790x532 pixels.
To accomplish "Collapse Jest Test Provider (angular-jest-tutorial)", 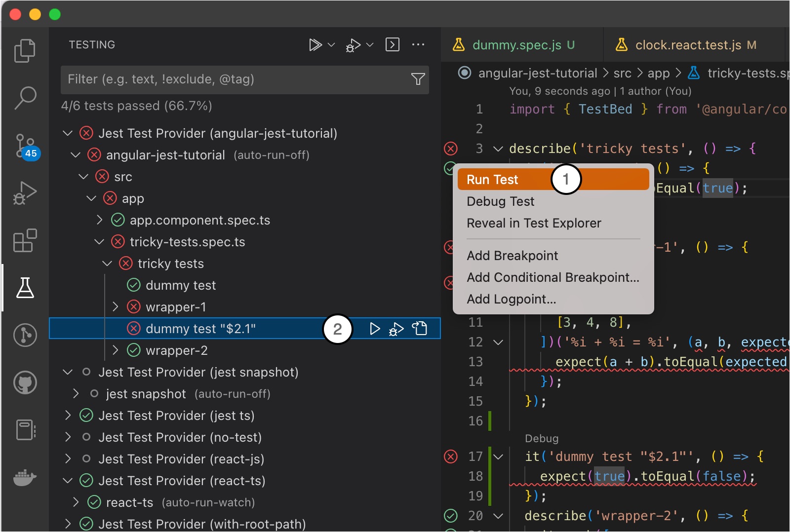I will 68,133.
